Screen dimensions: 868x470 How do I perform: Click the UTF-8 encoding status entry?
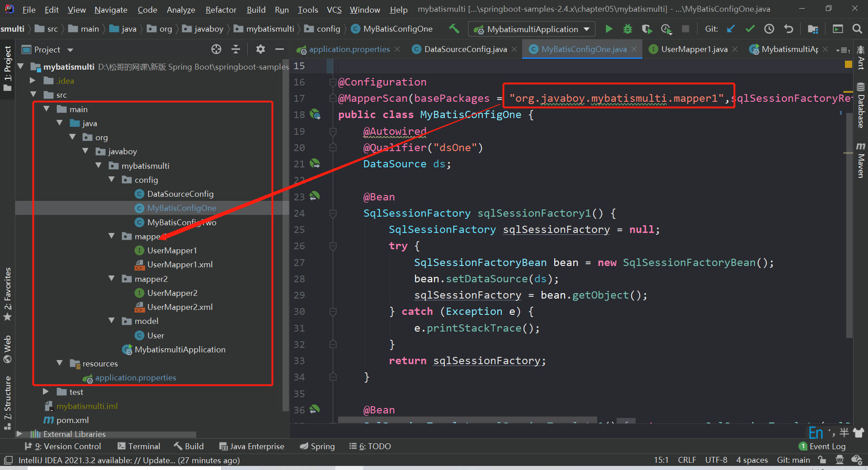pyautogui.click(x=716, y=461)
